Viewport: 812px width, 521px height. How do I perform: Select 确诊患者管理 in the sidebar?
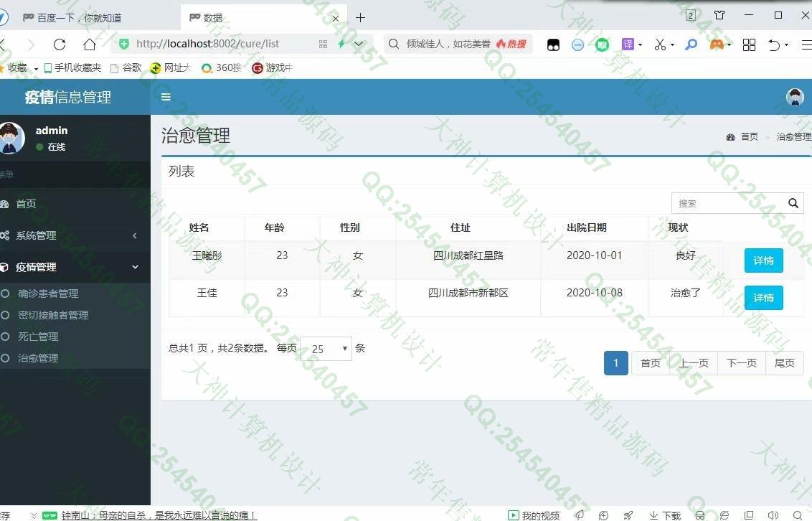pos(48,294)
